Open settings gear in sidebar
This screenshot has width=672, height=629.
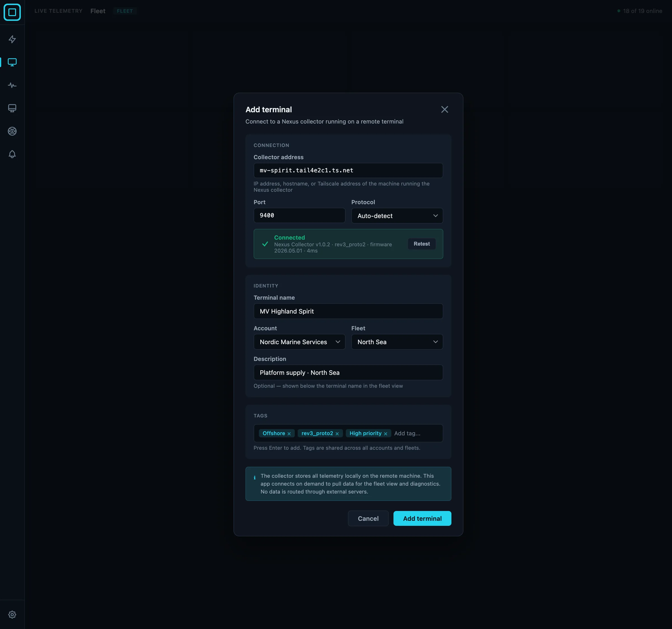click(12, 614)
